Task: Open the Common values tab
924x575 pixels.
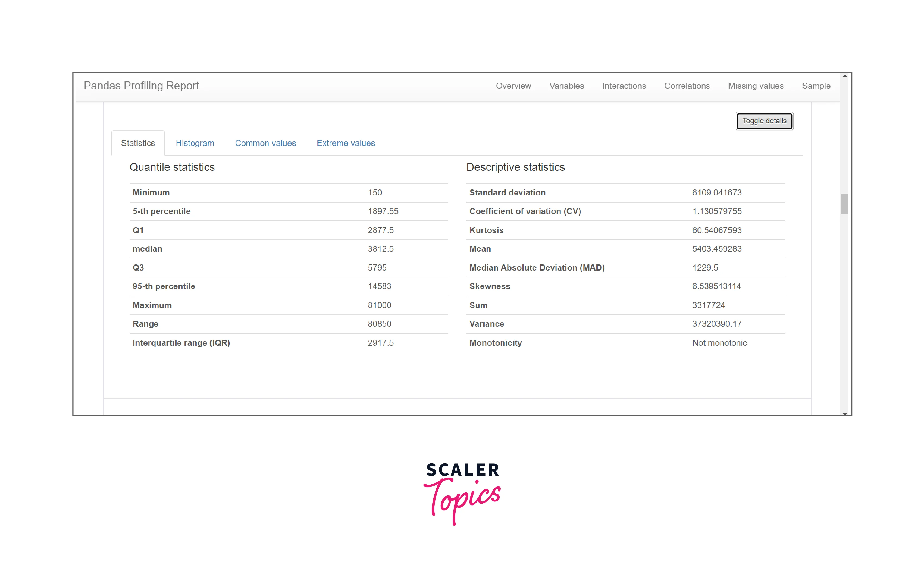Action: pyautogui.click(x=265, y=143)
